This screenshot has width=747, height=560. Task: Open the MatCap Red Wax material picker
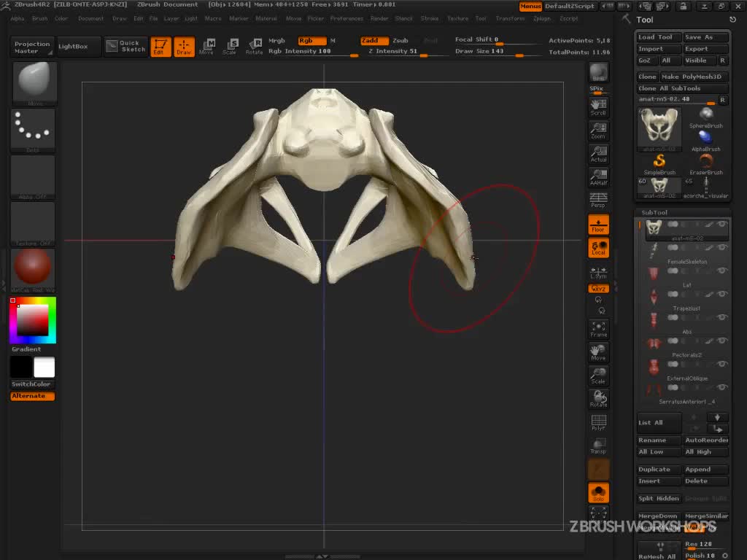tap(33, 268)
